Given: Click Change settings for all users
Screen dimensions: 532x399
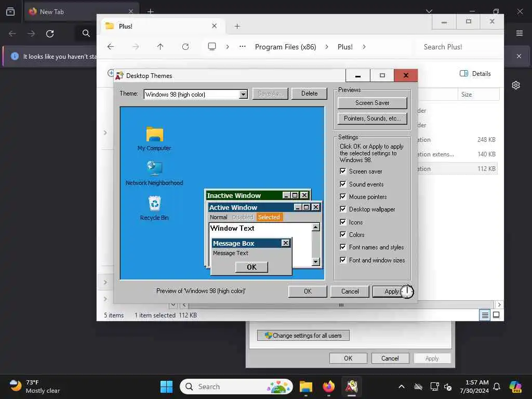Looking at the screenshot, I should (303, 336).
